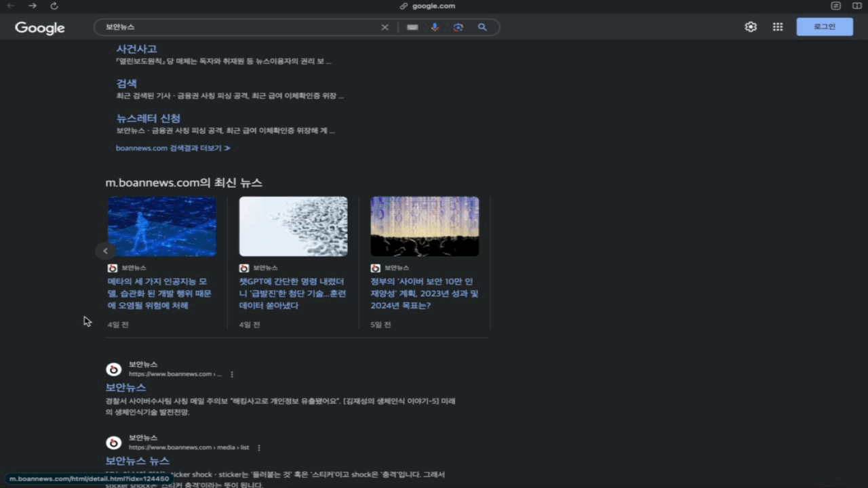868x488 pixels.
Task: Click the https://www.boannews.com › media › list URL
Action: click(189, 447)
